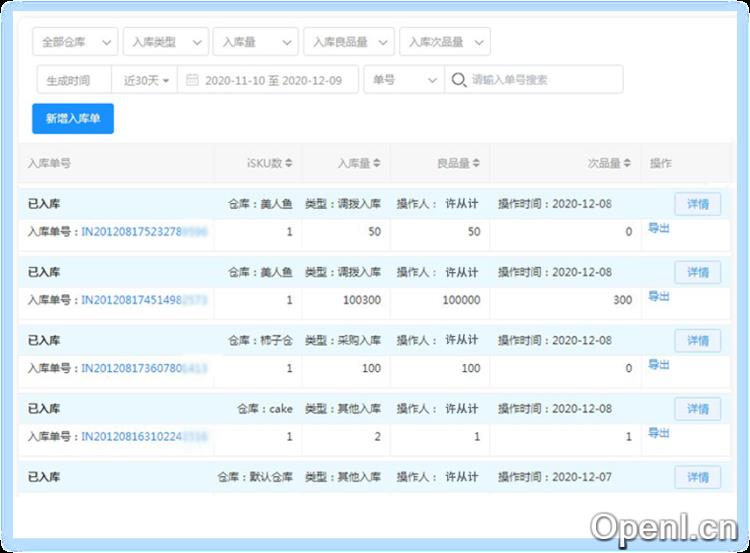Open order link IN20120817451498
The image size is (750, 553).
coord(144,300)
